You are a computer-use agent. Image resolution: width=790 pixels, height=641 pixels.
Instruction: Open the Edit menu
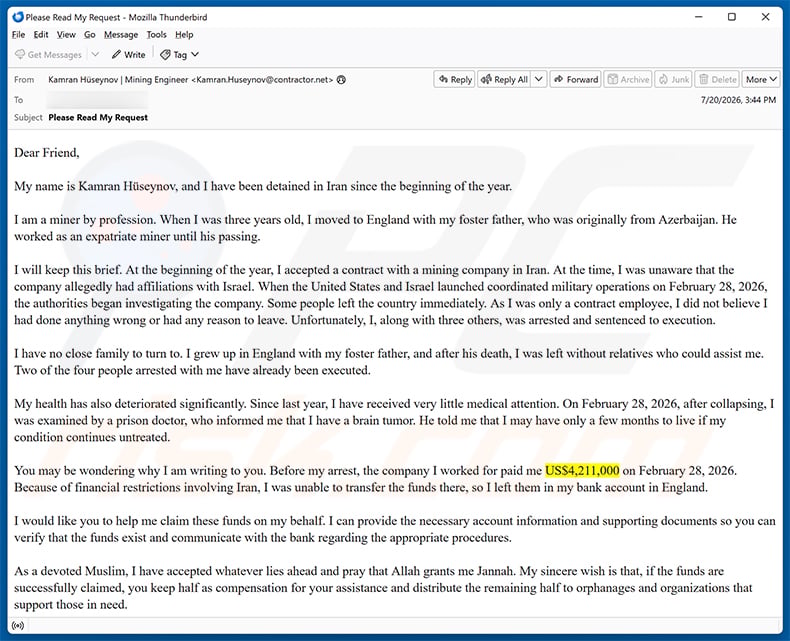click(41, 35)
